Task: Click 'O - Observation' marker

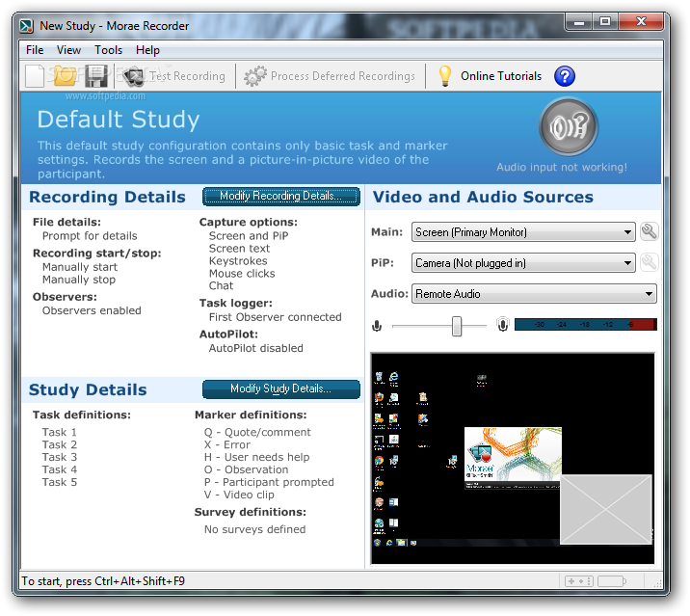Action: [247, 469]
